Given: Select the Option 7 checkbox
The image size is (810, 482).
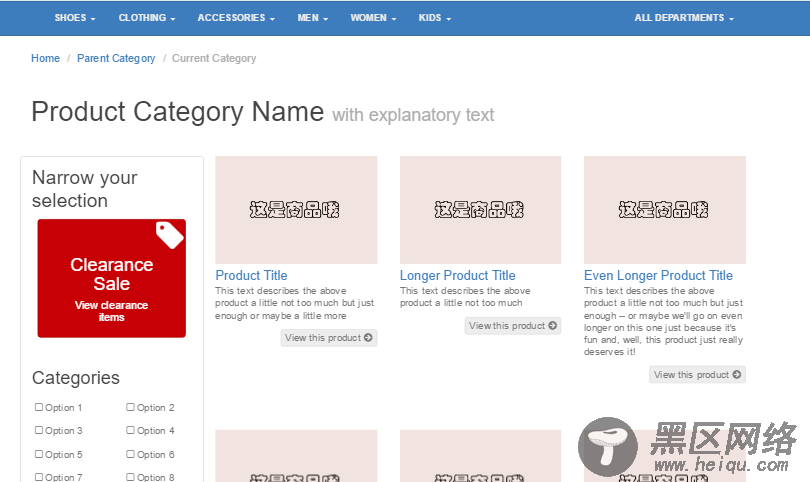Looking at the screenshot, I should click(39, 477).
